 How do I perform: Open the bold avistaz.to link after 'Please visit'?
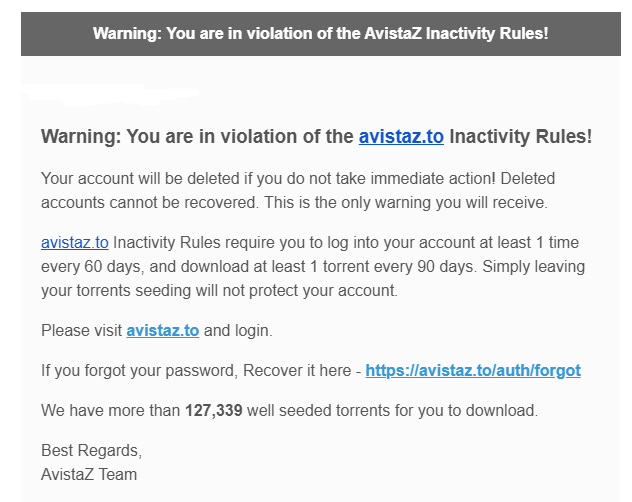pyautogui.click(x=162, y=329)
